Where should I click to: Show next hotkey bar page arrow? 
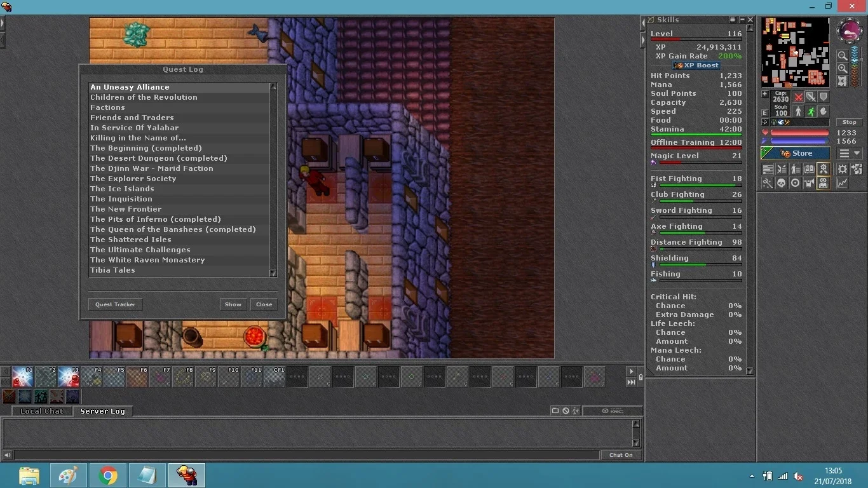tap(631, 372)
